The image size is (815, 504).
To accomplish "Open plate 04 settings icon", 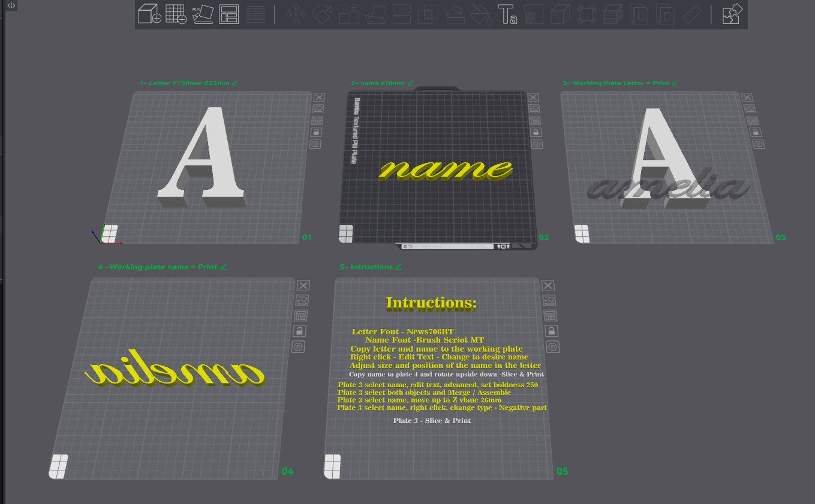I will [299, 346].
